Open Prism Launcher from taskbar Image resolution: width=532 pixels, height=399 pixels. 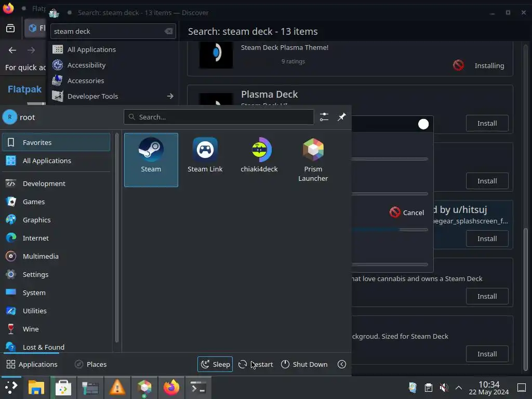(x=144, y=387)
